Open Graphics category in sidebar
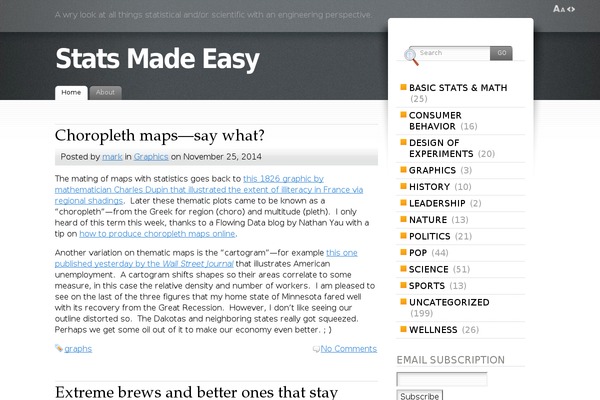 [x=432, y=170]
